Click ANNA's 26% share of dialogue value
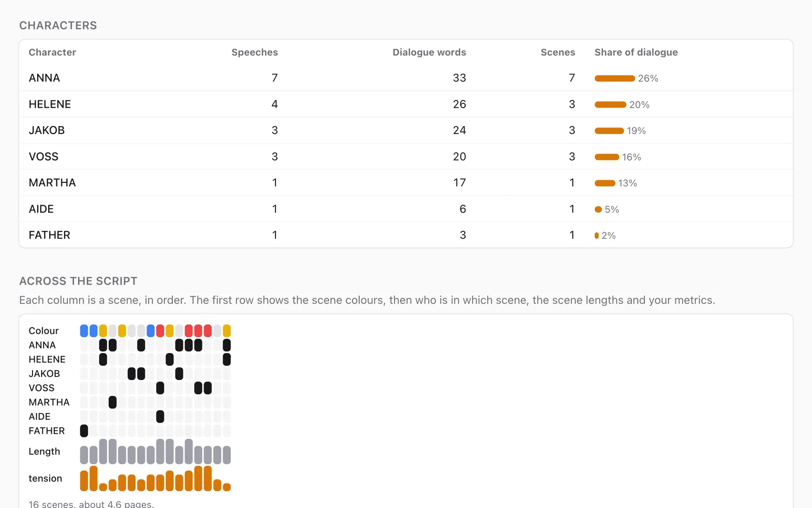Image resolution: width=812 pixels, height=508 pixels. click(648, 78)
